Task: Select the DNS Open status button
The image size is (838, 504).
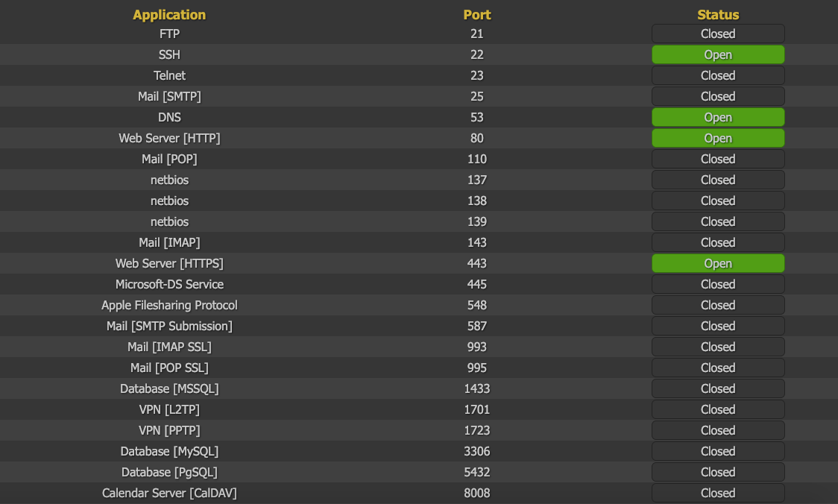Action: point(718,117)
